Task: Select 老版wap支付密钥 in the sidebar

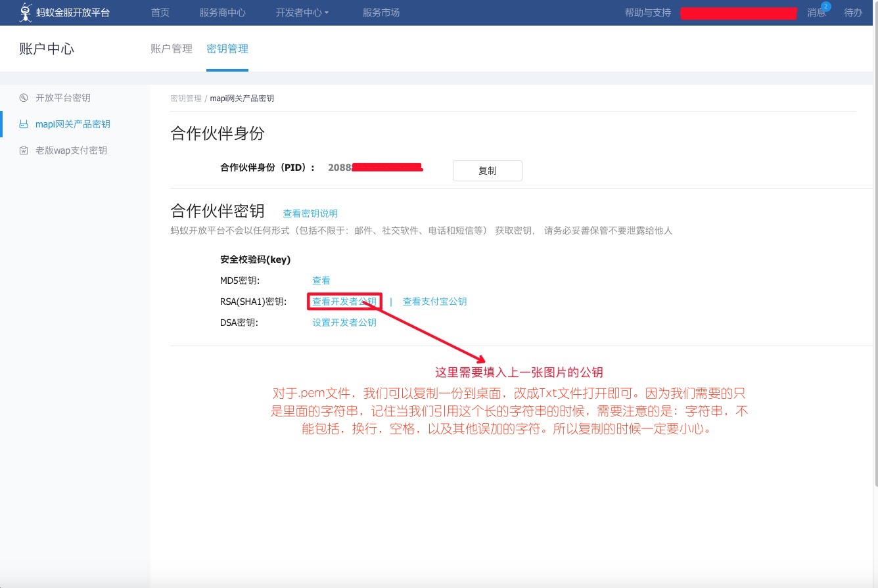Action: pos(72,150)
